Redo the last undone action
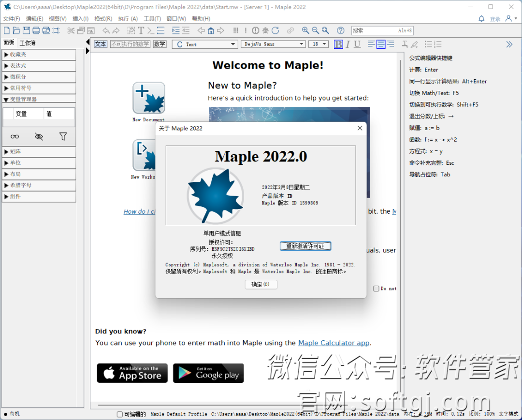The image size is (522, 420). pyautogui.click(x=116, y=30)
